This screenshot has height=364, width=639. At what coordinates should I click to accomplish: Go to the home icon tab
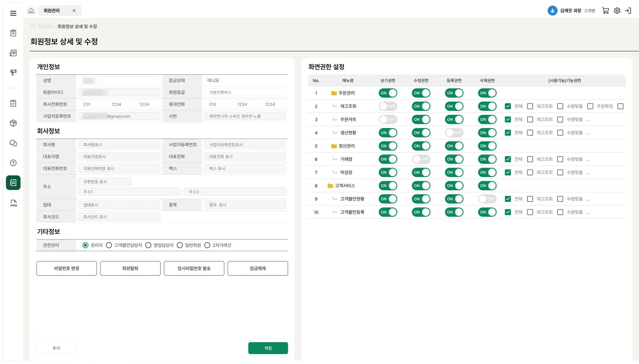click(31, 11)
